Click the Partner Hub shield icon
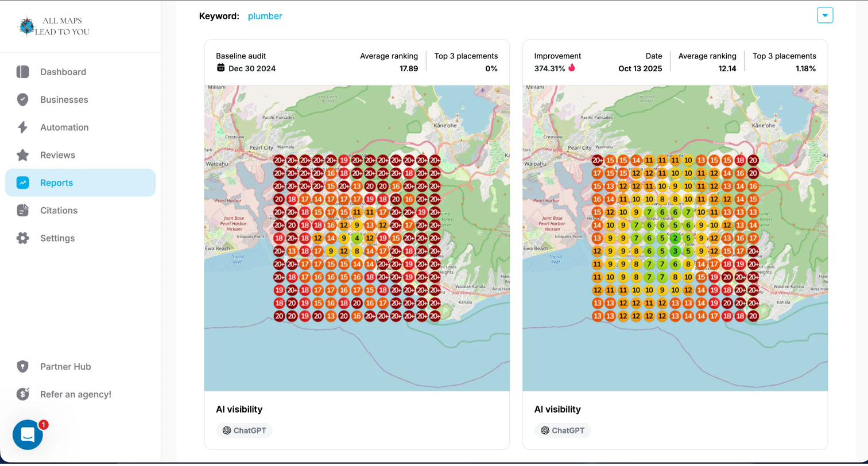Image resolution: width=868 pixels, height=466 pixels. click(23, 367)
